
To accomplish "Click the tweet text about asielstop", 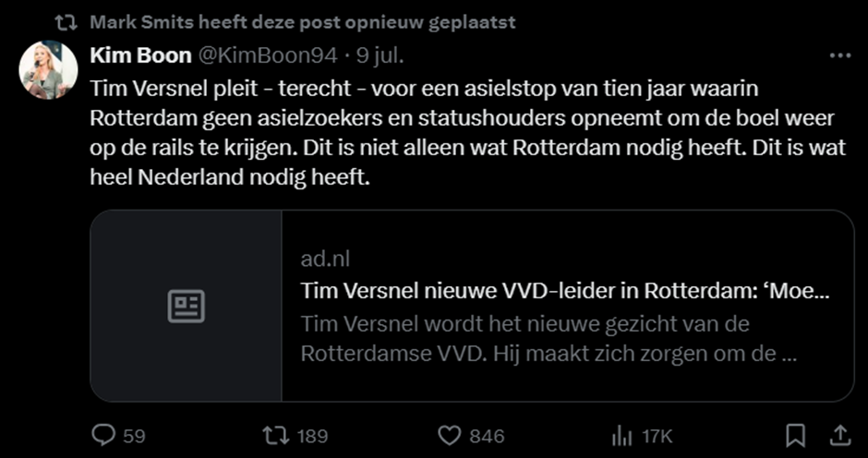I will [461, 132].
